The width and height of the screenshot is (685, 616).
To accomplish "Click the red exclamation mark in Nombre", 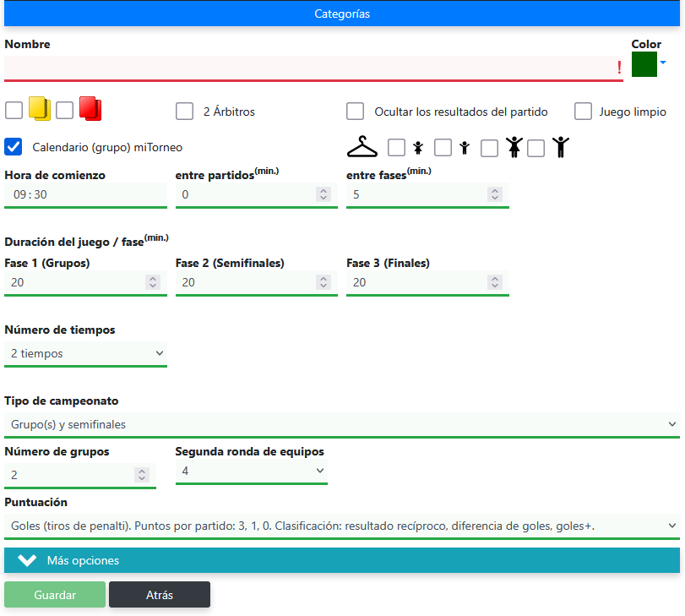I will pos(619,68).
